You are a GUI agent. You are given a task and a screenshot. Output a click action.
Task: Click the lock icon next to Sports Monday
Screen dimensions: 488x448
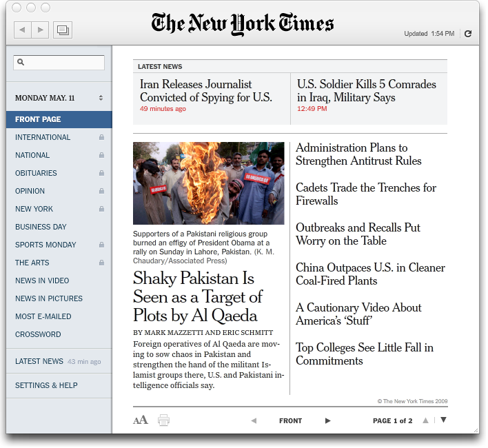102,245
